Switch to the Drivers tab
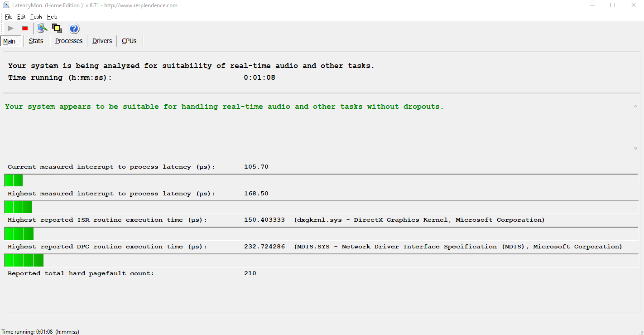 pyautogui.click(x=102, y=41)
